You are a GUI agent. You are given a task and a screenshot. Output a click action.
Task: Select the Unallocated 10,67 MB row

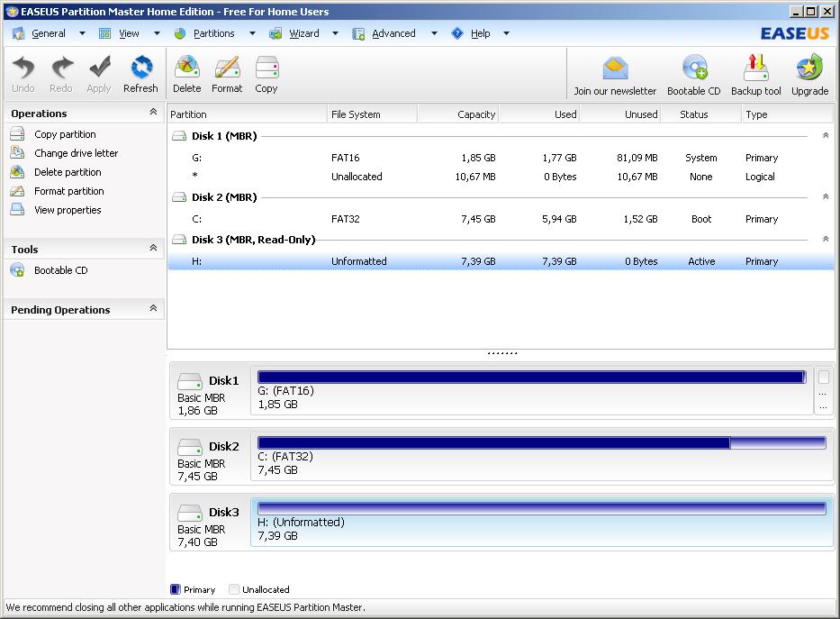point(501,177)
